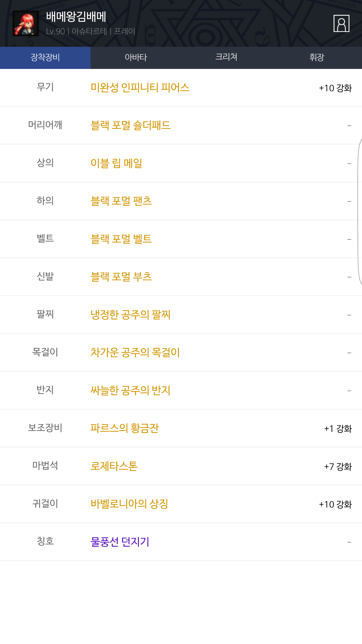Click the 물풍선 던지기 title

[120, 542]
